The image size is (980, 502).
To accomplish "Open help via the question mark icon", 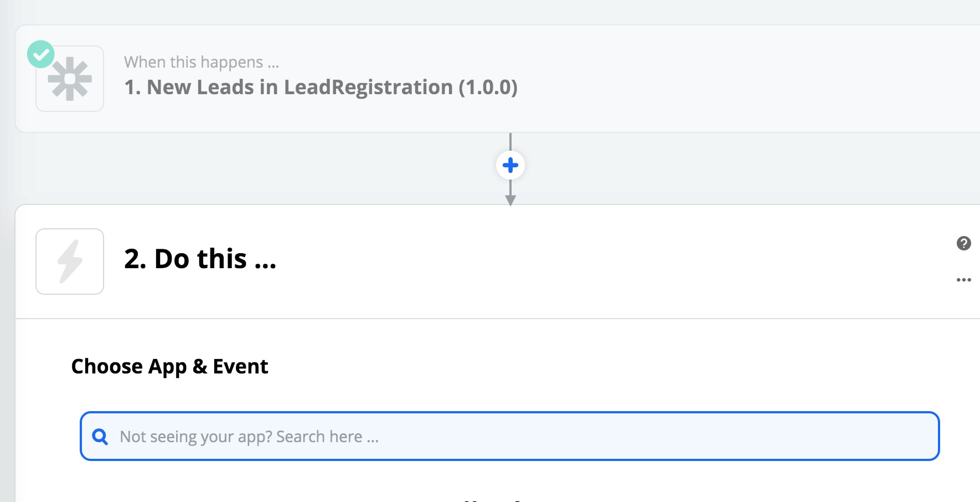I will coord(963,243).
